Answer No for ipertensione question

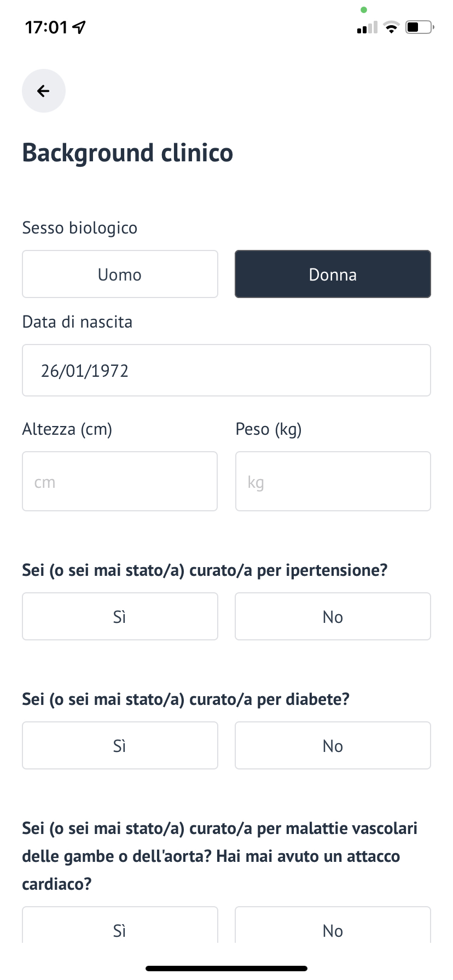pyautogui.click(x=333, y=616)
